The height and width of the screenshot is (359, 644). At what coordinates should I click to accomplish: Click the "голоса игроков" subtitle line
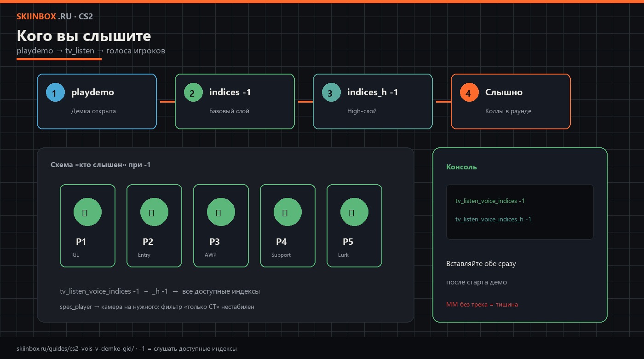(91, 51)
